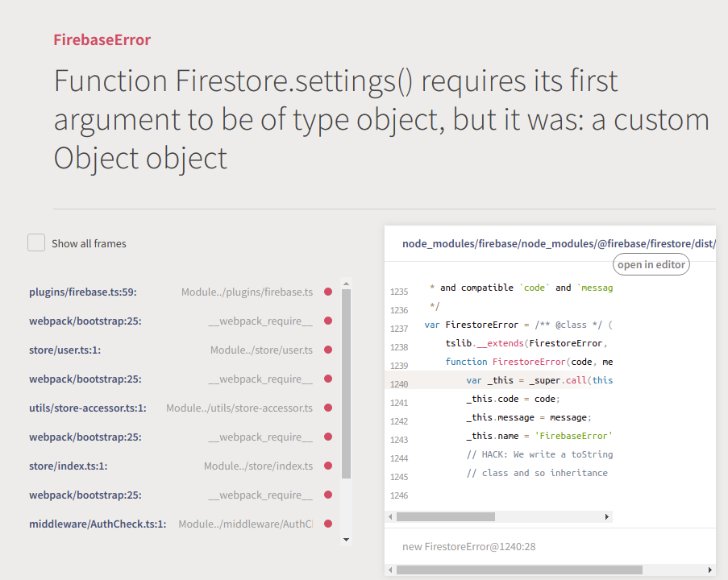Click the red dot beside store/index.ts:1
The height and width of the screenshot is (580, 728).
[x=327, y=466]
